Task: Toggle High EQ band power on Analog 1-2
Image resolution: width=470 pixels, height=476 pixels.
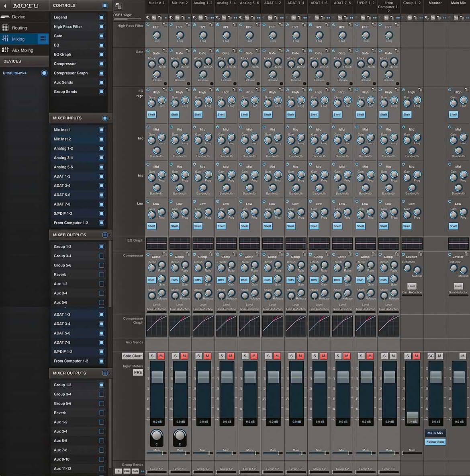Action: 194,90
